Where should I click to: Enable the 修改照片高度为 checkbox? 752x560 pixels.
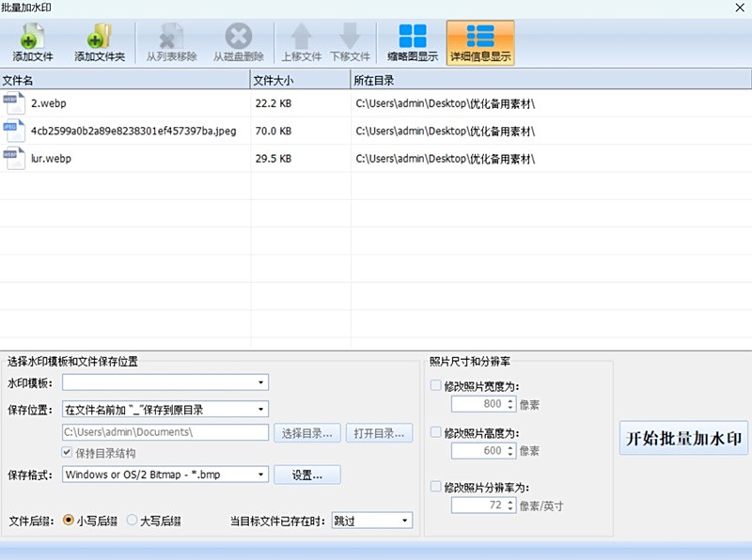[435, 432]
